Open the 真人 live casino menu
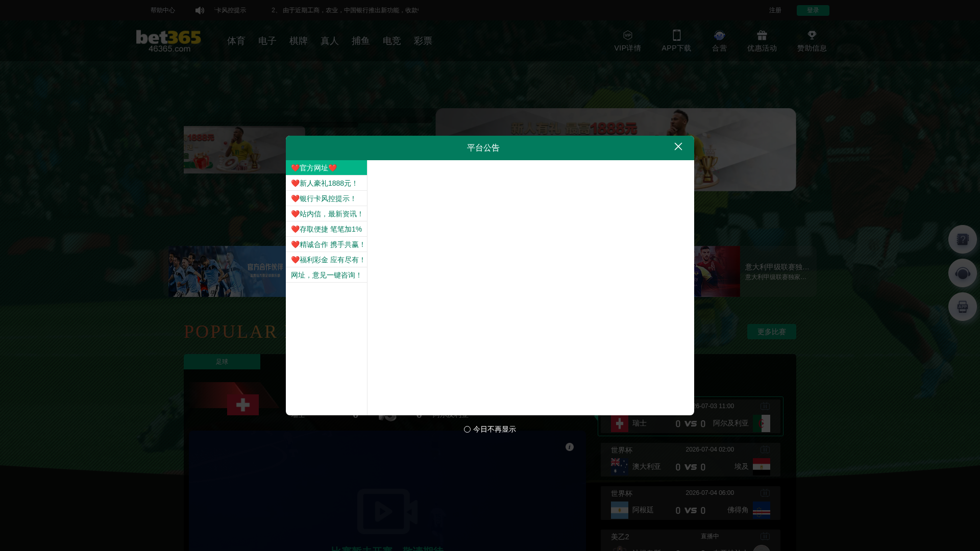 329,41
